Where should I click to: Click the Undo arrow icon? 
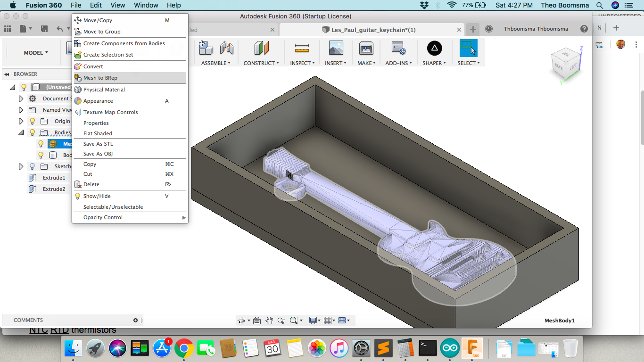60,29
